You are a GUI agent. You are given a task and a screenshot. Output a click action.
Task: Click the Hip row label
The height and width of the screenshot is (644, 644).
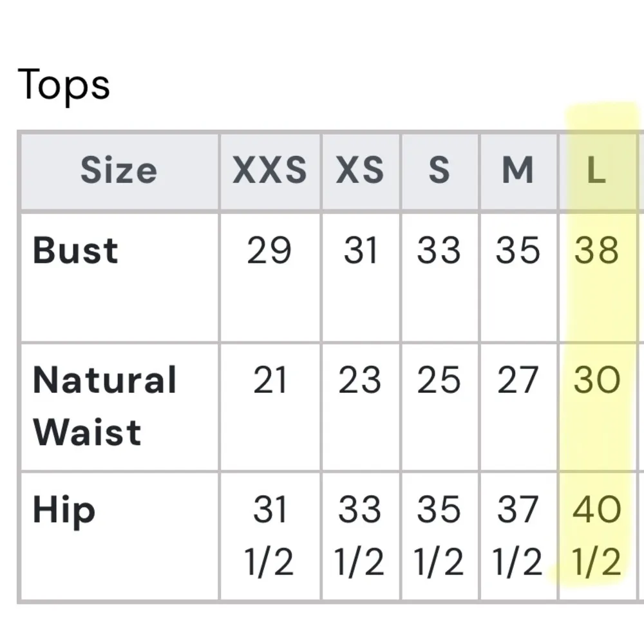click(64, 510)
